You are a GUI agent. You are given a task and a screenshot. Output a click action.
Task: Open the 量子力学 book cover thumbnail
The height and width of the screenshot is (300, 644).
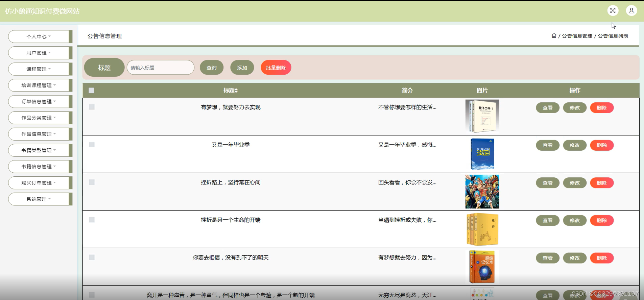(x=482, y=116)
